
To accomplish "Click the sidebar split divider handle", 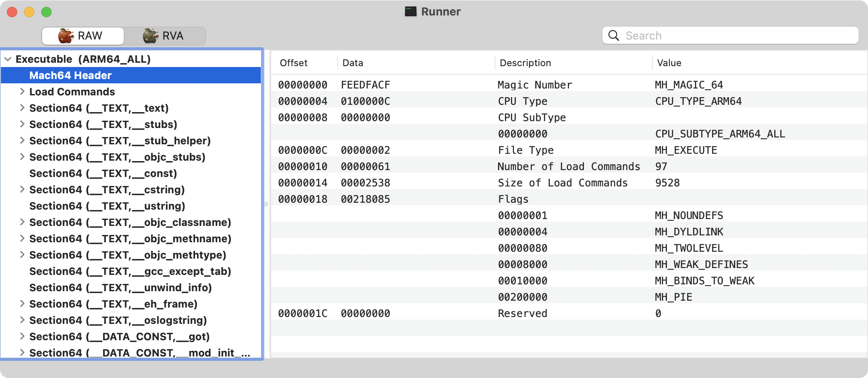I will [x=266, y=204].
